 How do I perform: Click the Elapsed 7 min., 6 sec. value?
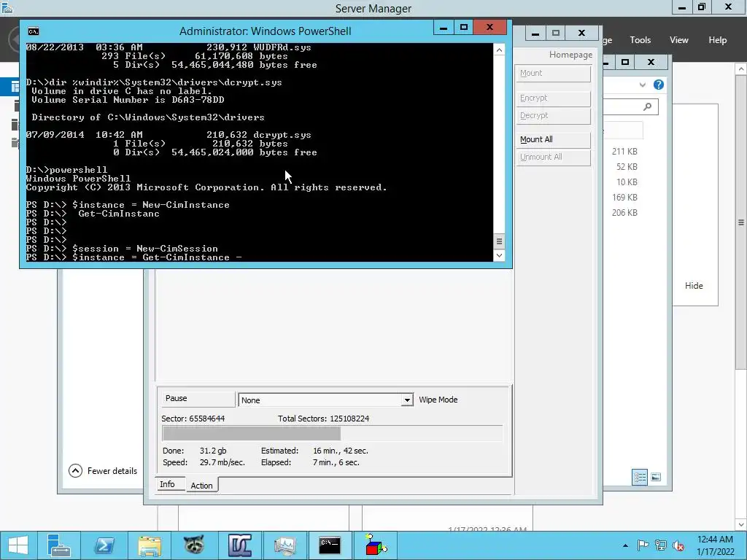(336, 462)
